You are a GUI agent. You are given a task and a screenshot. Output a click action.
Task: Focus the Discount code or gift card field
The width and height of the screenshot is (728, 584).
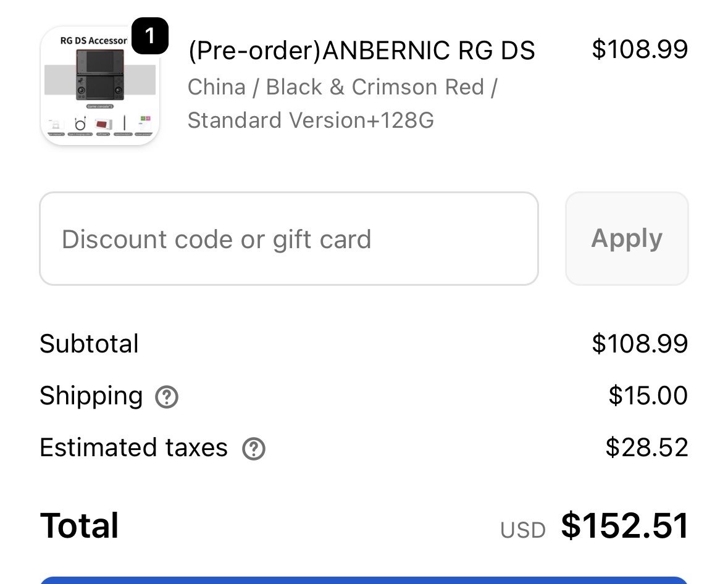288,239
